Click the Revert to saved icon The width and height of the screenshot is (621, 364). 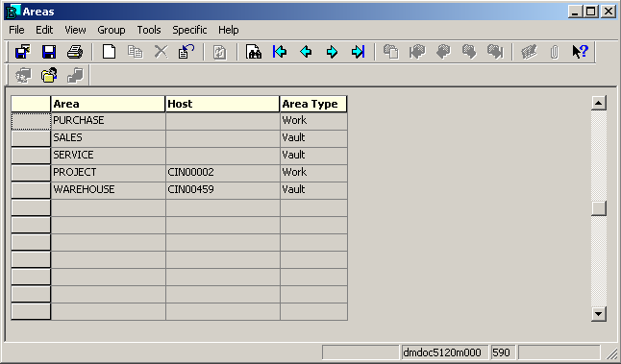[186, 52]
